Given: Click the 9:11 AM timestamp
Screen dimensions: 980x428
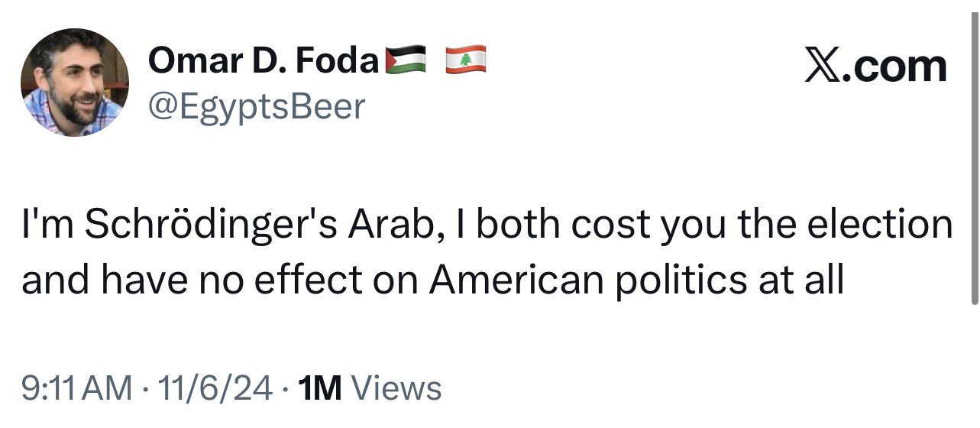Looking at the screenshot, I should [x=76, y=388].
